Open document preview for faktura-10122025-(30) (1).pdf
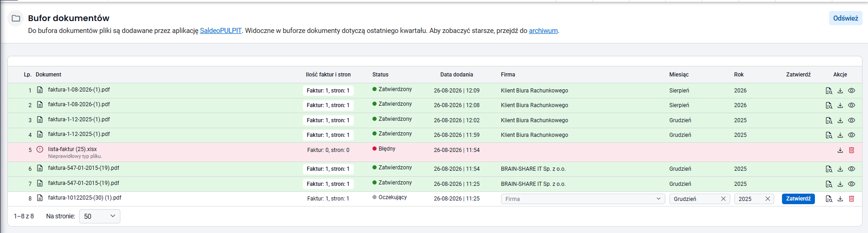This screenshot has height=233, width=868. pos(829,199)
